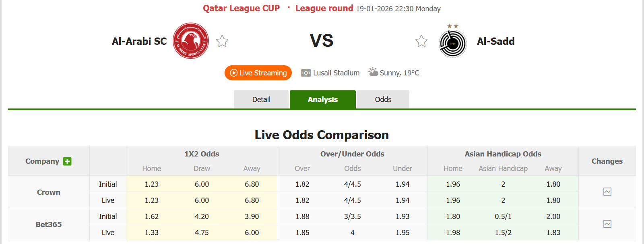This screenshot has width=644, height=244.
Task: Click the Al-Sadd club logo
Action: pyautogui.click(x=452, y=42)
